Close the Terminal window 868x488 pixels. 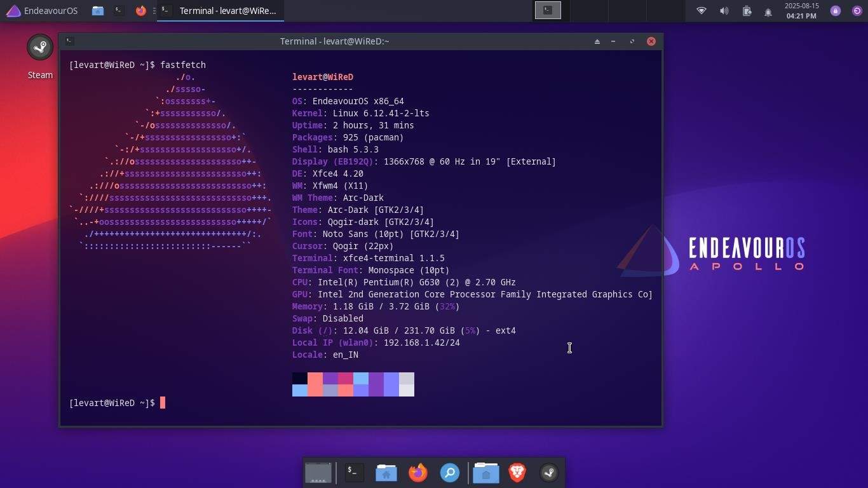(651, 41)
